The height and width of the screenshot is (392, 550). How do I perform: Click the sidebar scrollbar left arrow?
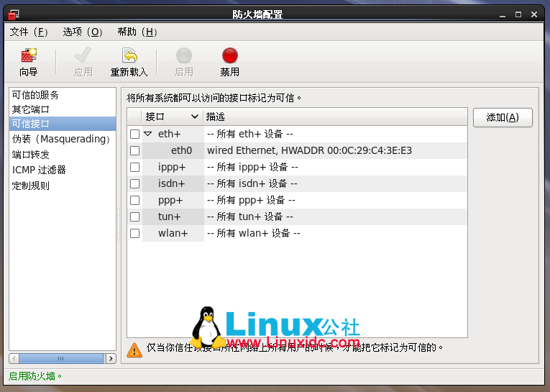point(14,358)
